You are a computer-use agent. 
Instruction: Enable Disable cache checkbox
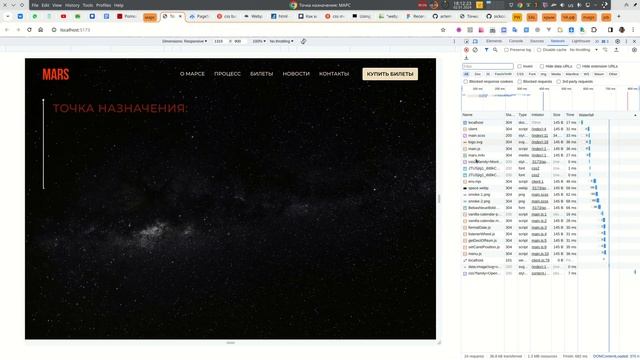539,50
